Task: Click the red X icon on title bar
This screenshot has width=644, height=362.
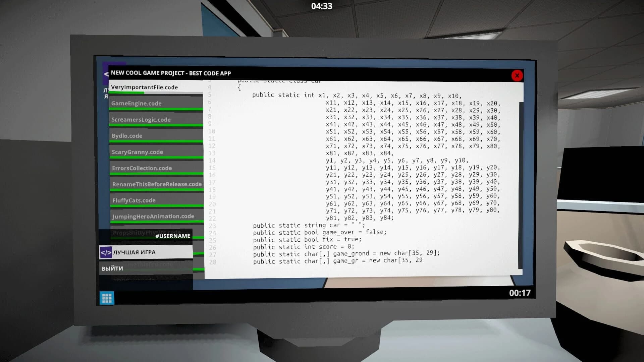Action: click(517, 75)
